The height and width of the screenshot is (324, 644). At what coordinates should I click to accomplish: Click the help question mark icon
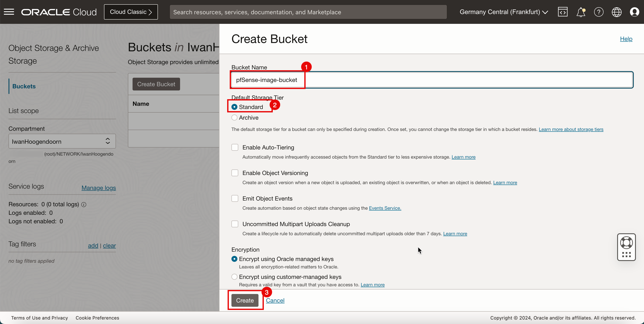tap(598, 12)
